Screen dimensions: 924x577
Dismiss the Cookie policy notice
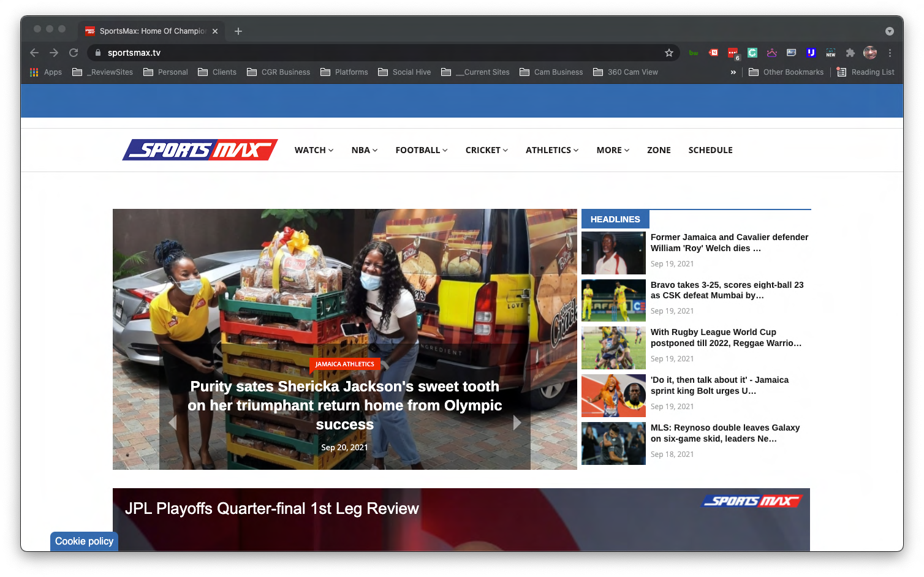[x=84, y=541]
